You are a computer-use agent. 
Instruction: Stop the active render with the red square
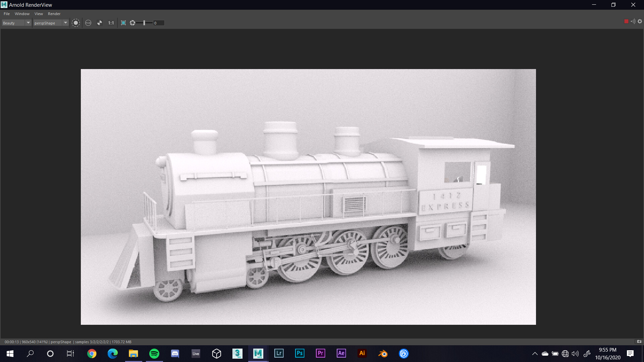tap(626, 21)
